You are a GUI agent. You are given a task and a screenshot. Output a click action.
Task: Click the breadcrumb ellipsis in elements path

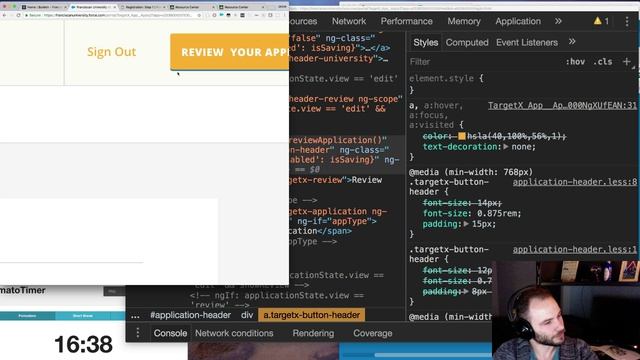(x=135, y=316)
